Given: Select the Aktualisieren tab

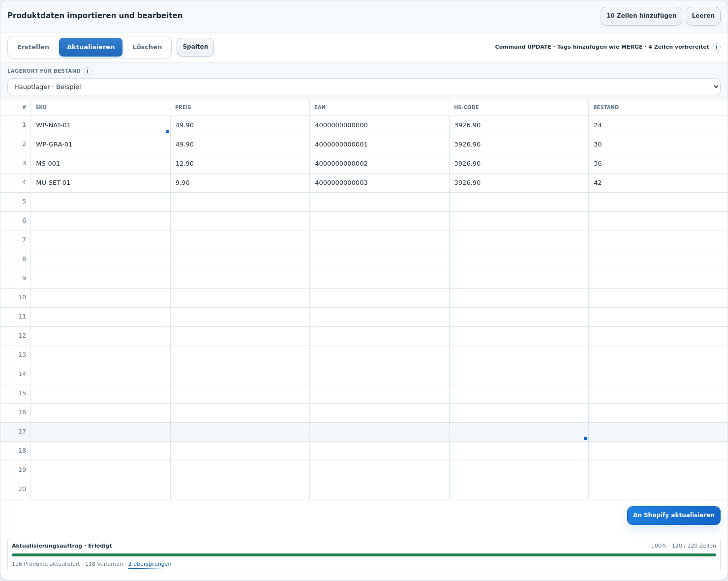Looking at the screenshot, I should click(91, 47).
